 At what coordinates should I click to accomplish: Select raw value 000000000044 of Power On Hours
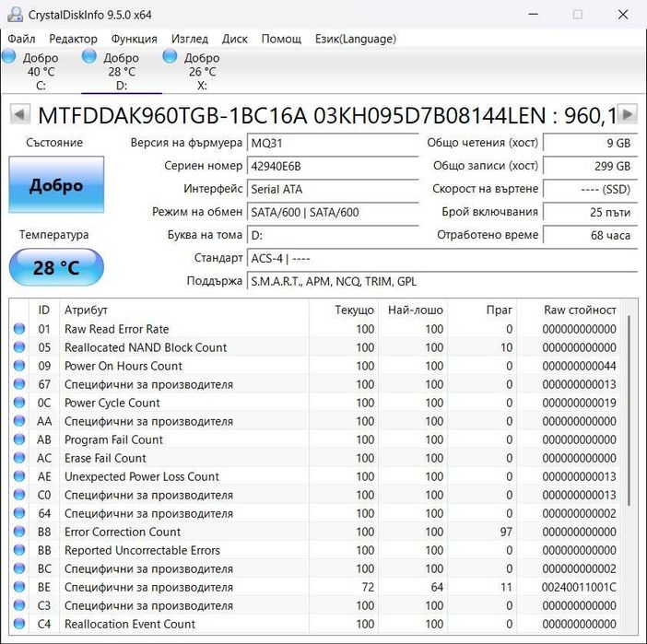click(x=579, y=366)
